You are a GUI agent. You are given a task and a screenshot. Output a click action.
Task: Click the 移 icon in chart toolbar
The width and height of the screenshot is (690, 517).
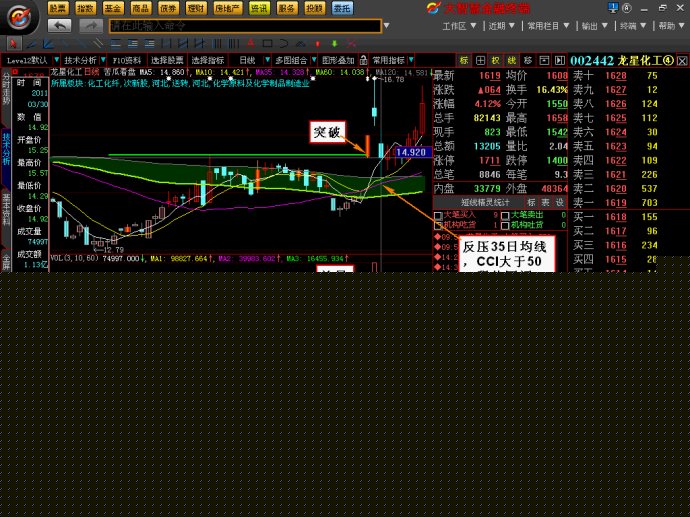(528, 60)
